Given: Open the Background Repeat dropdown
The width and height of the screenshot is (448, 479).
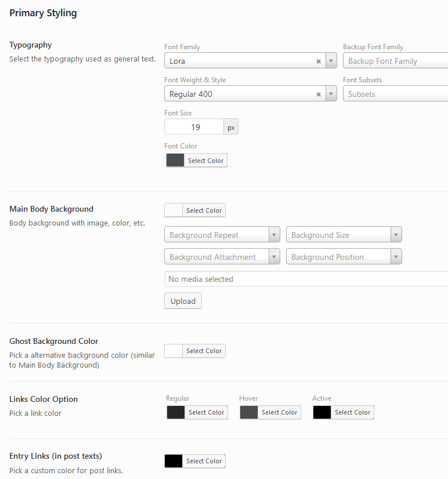Looking at the screenshot, I should 222,235.
